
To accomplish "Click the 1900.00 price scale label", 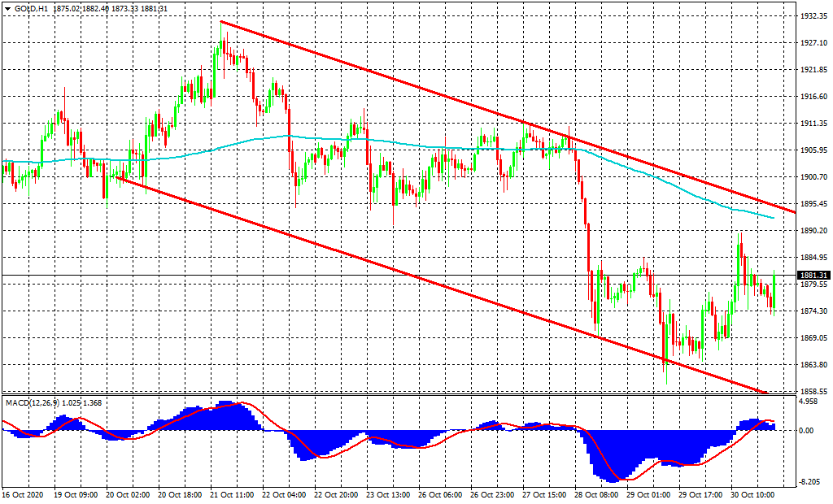I will (x=814, y=177).
